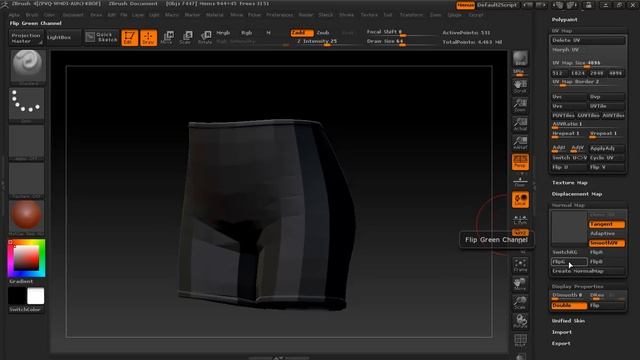Open the Alpha menu

[x=14, y=15]
